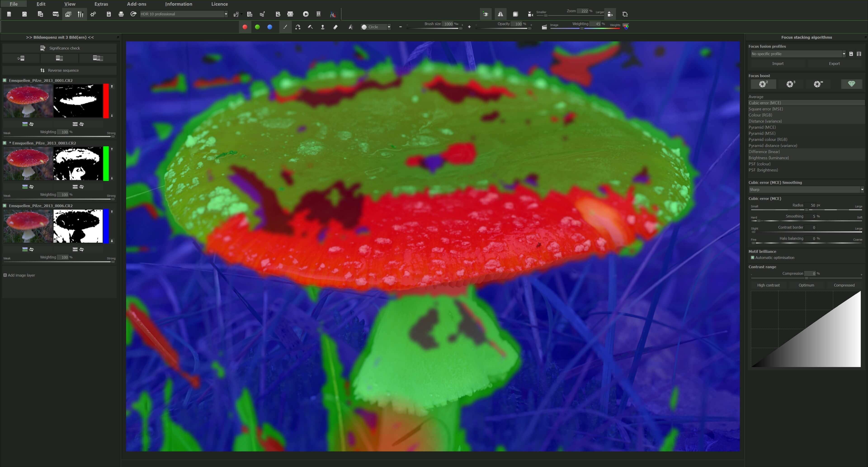Toggle the eye preview icon
This screenshot has width=868, height=467.
(x=486, y=14)
